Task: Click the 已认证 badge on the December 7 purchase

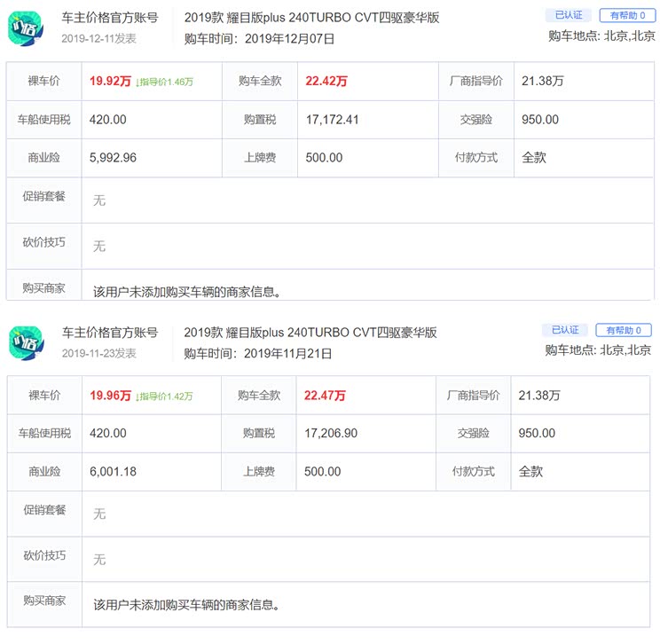Action: pos(568,15)
